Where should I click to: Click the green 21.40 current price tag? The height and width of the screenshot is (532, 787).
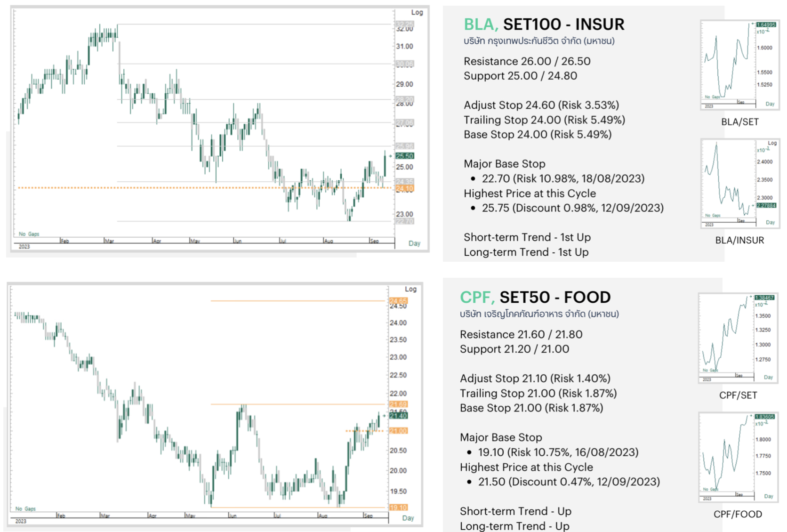(398, 416)
